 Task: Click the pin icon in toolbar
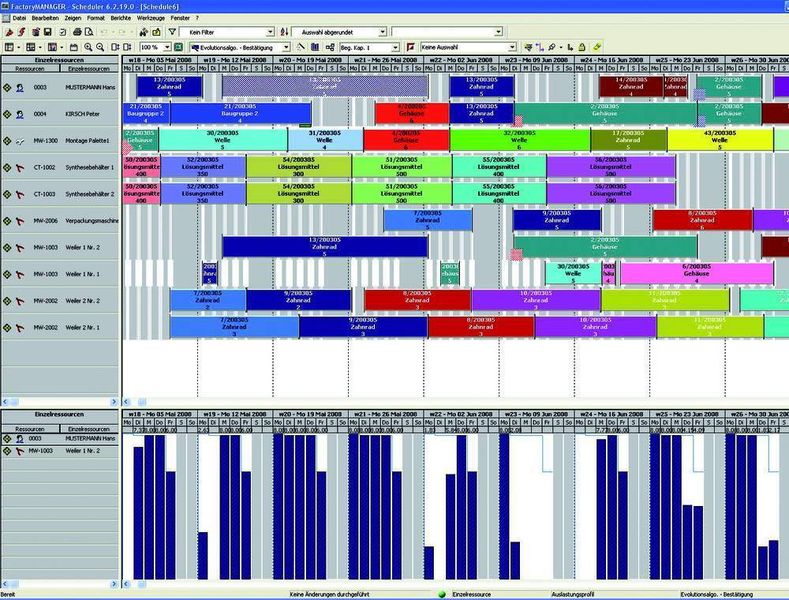(x=552, y=47)
